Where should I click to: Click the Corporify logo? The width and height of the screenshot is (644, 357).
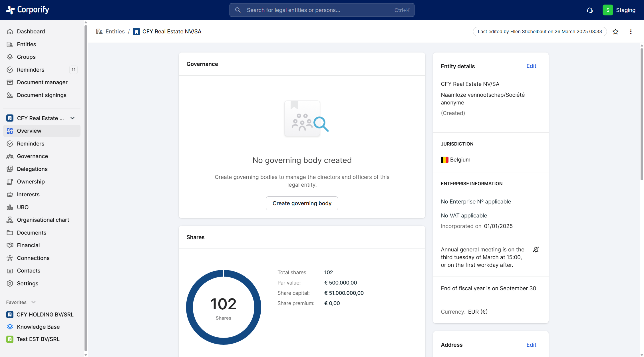click(28, 10)
